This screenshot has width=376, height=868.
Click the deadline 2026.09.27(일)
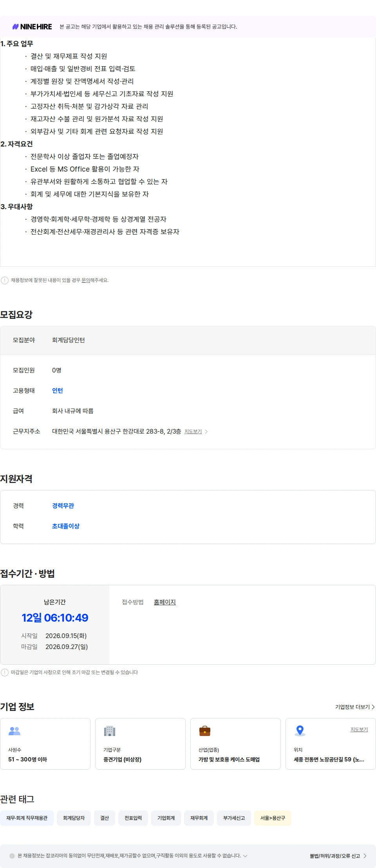click(67, 647)
